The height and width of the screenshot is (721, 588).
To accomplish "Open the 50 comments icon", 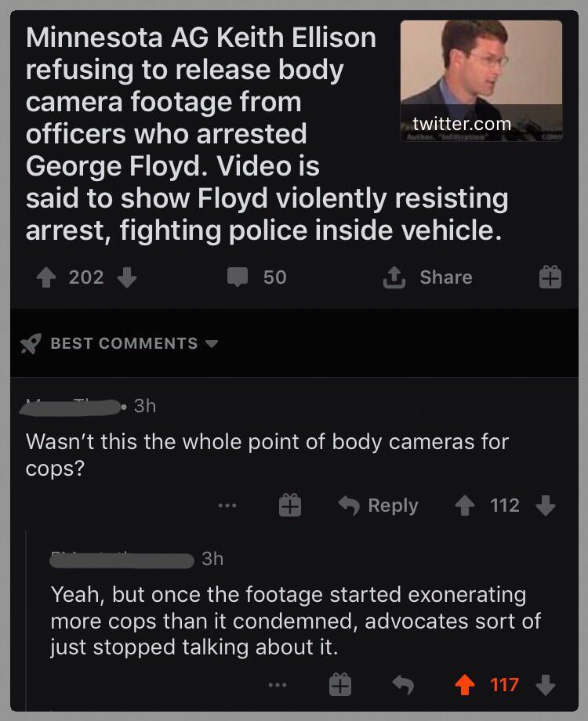I will (237, 277).
